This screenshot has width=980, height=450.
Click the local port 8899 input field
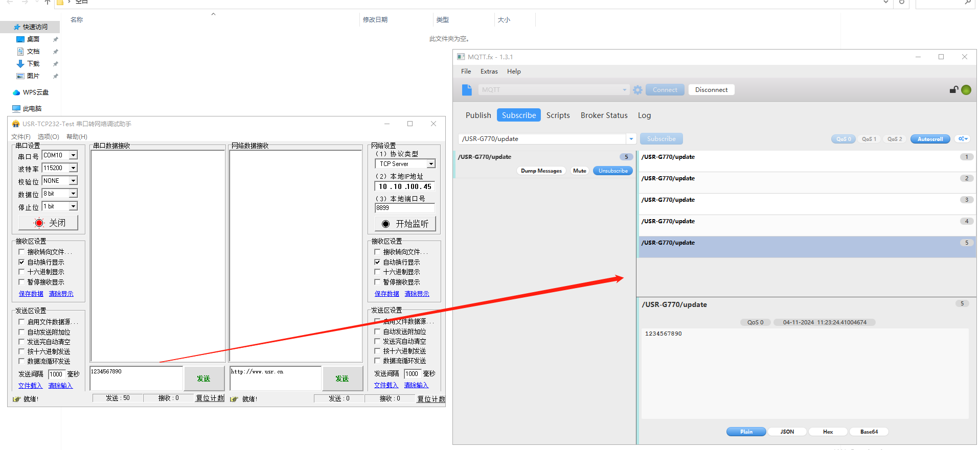tap(404, 208)
